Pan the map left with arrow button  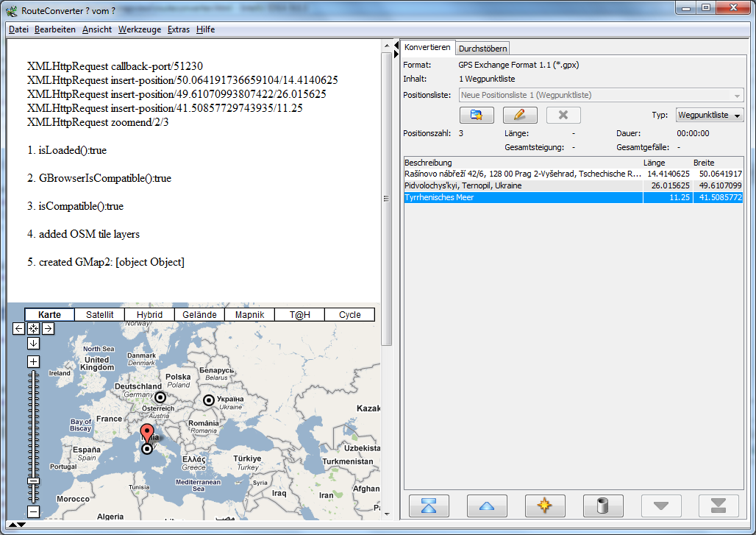tap(19, 329)
